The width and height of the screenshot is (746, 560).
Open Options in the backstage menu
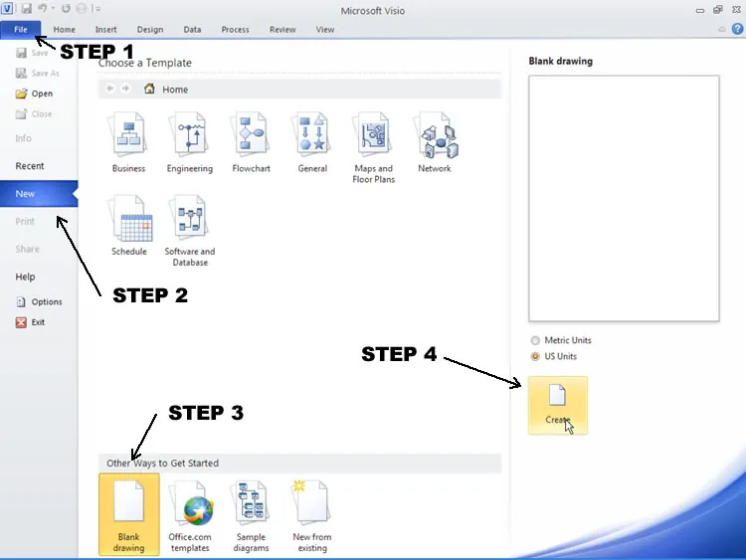click(39, 301)
